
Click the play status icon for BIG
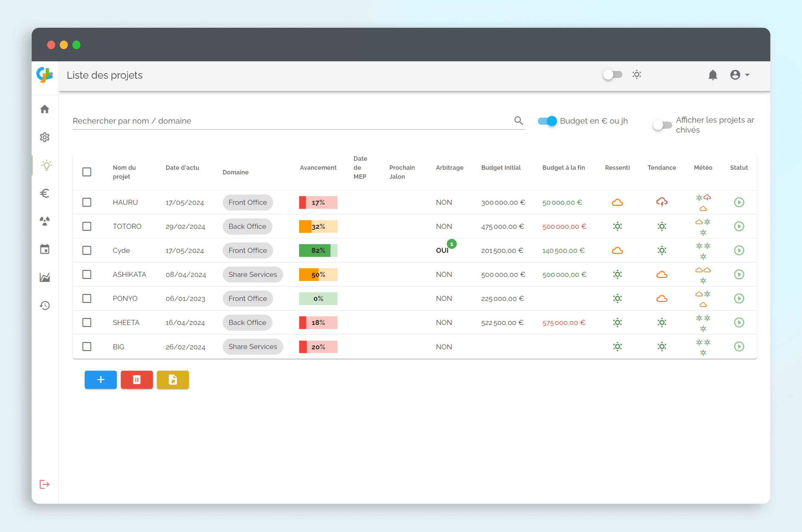(x=739, y=346)
